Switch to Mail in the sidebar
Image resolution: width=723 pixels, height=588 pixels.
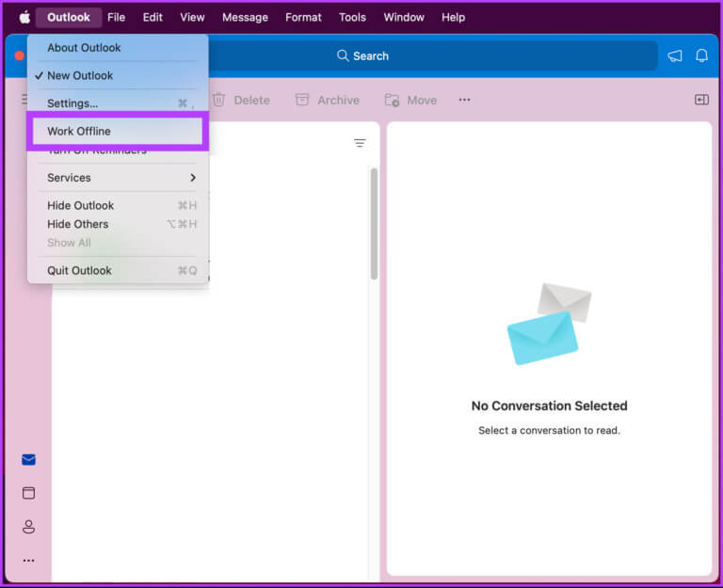(x=28, y=459)
